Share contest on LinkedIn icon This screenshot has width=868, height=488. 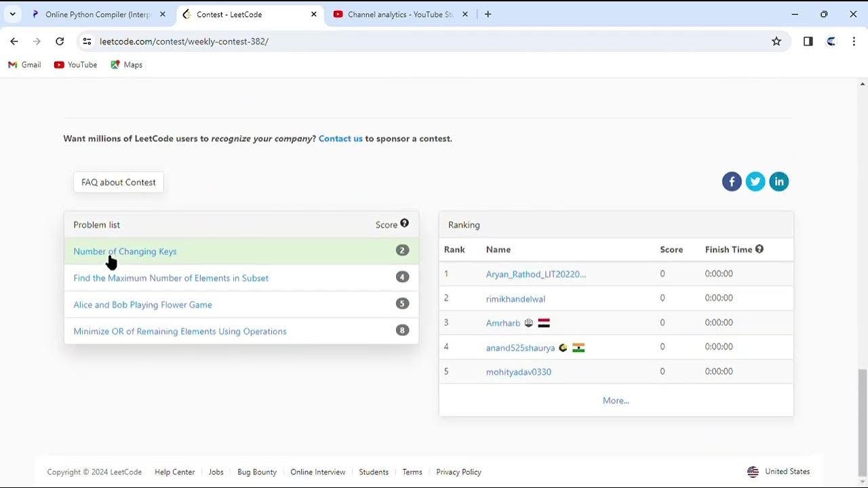(x=779, y=182)
